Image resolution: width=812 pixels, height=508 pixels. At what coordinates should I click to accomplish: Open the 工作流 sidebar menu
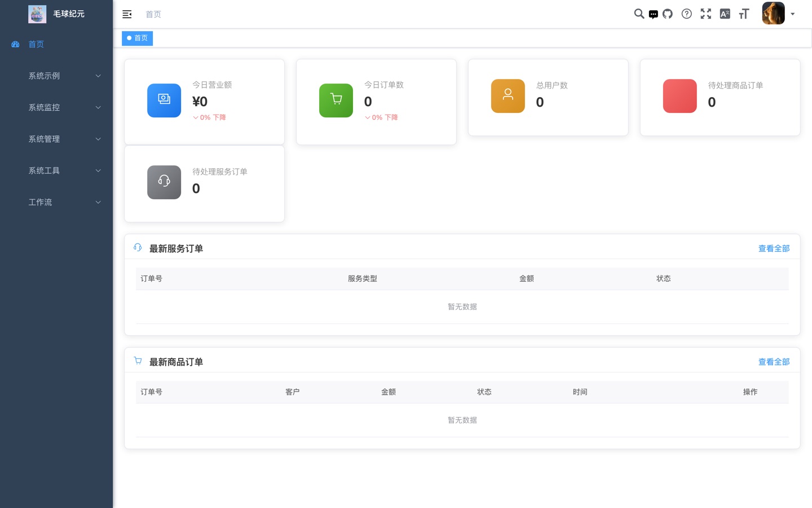point(56,202)
